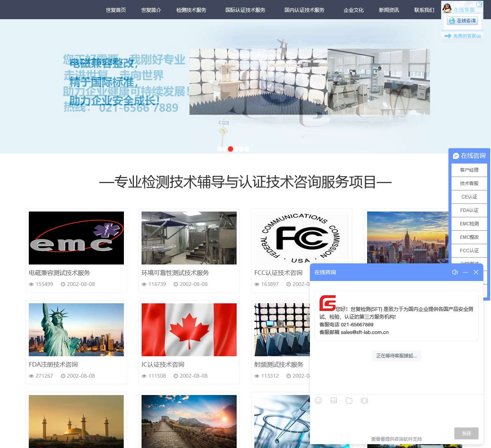Minimize the 在线咨询 chat window

[x=465, y=272]
